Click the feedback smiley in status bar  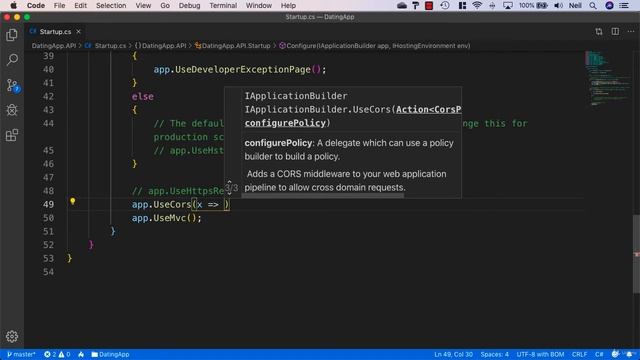pyautogui.click(x=615, y=354)
